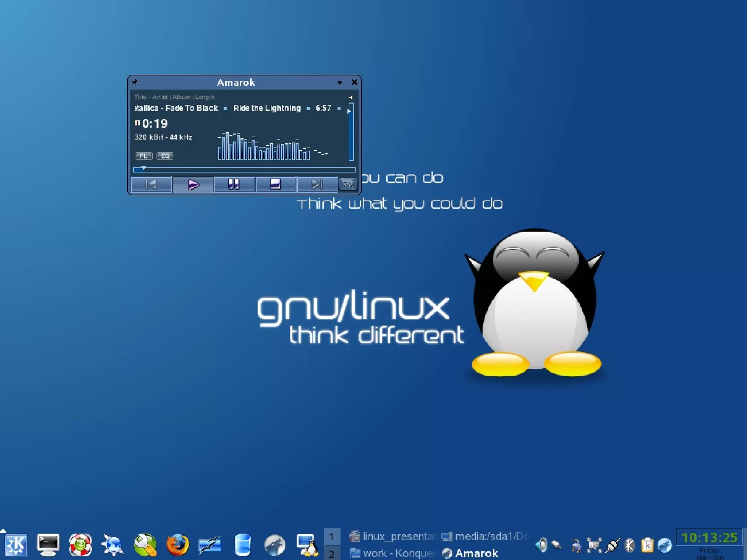Toggle the plus sign beside 0:19

(137, 123)
